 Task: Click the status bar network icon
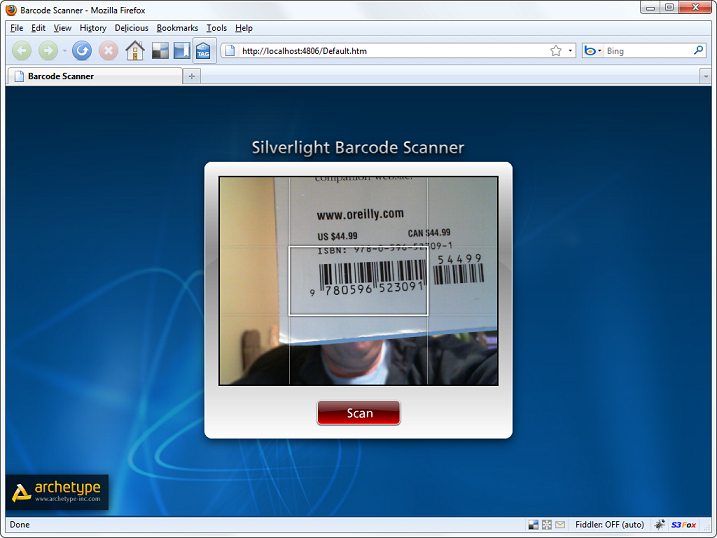point(546,525)
